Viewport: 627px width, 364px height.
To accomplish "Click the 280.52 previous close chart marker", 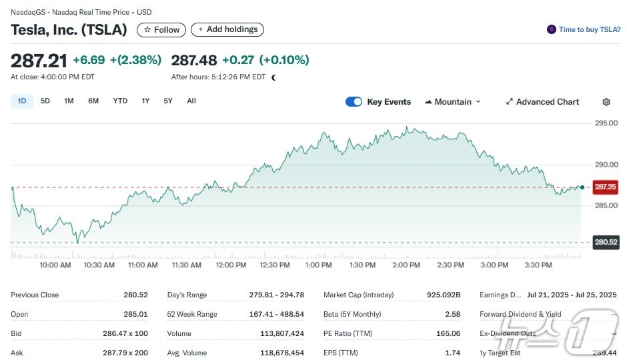I will pos(605,242).
